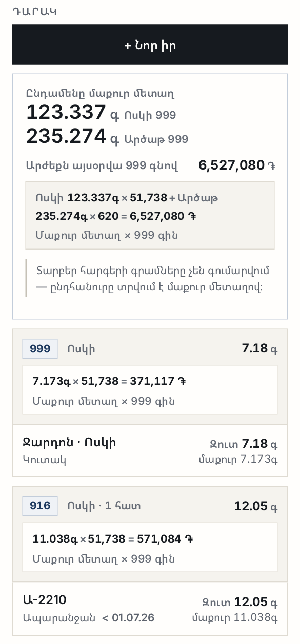Open the Զարդոն · Ոսկի item
The width and height of the screenshot is (300, 644).
pyautogui.click(x=150, y=450)
